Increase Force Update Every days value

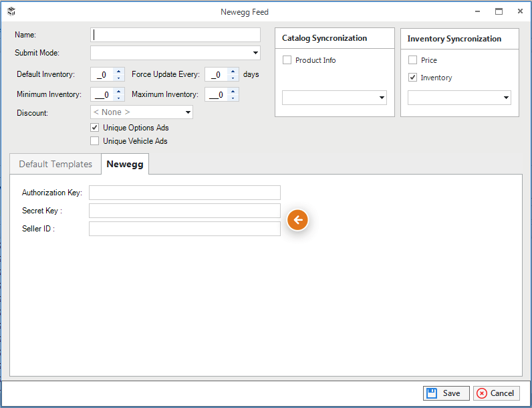point(233,71)
